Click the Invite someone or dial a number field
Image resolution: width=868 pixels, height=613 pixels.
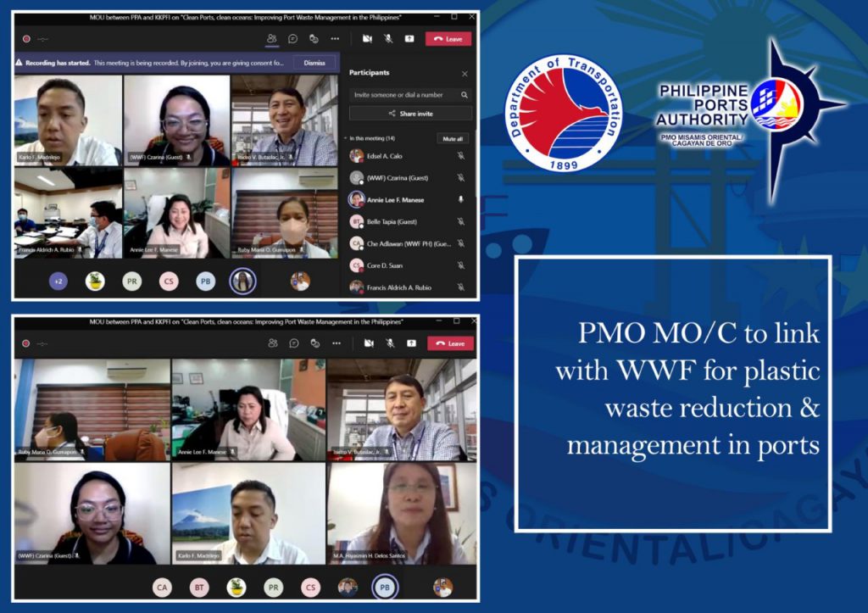[410, 95]
